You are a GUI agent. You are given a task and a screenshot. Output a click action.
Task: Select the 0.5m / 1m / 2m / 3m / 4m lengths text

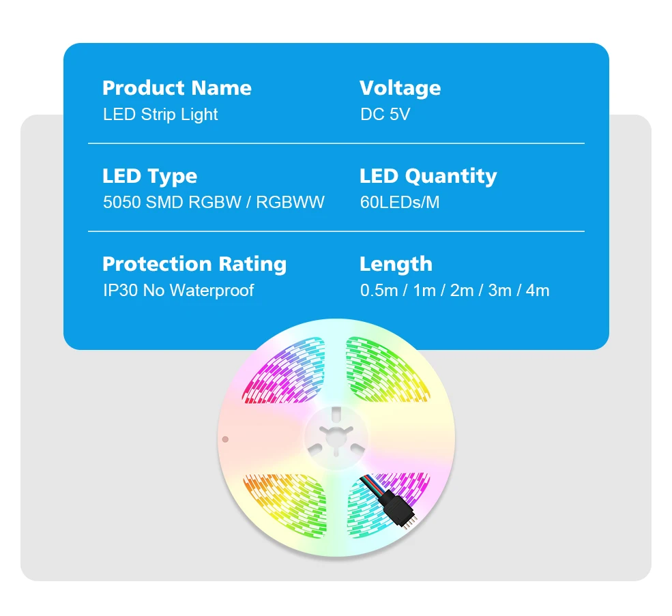(x=454, y=291)
